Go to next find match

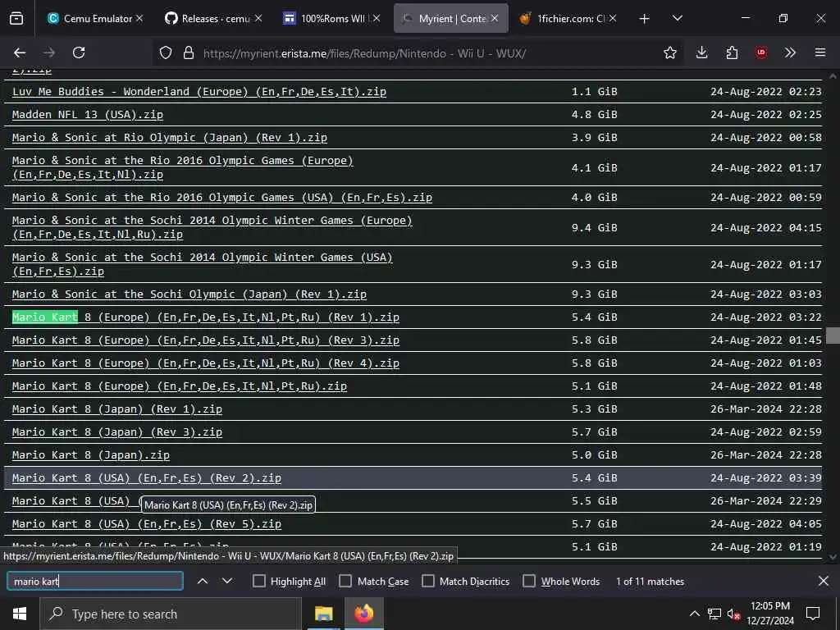click(227, 581)
